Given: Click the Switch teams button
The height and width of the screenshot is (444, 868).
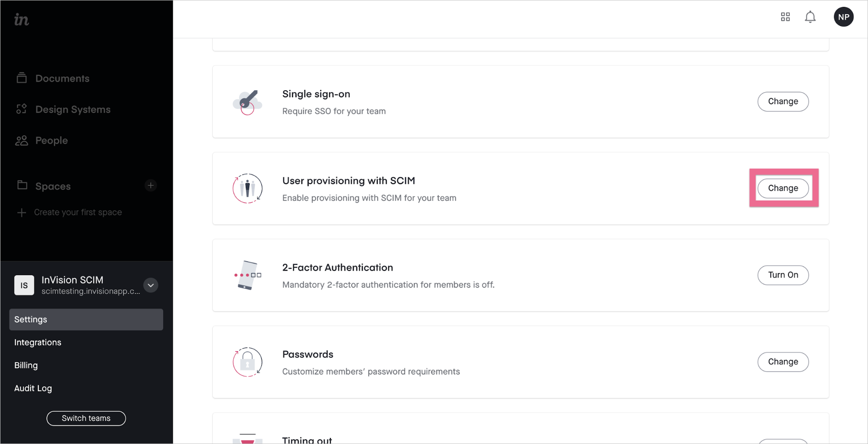Looking at the screenshot, I should (86, 418).
